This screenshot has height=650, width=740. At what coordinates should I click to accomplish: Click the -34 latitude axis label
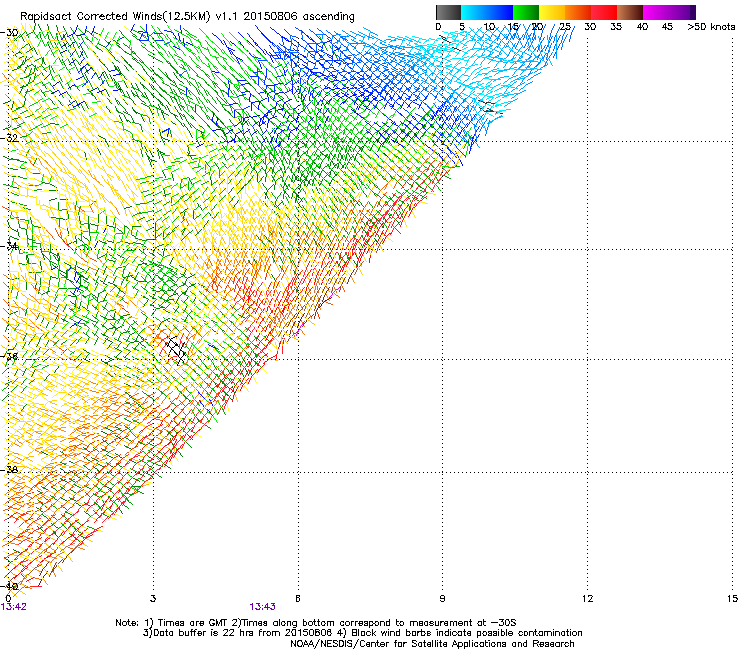pyautogui.click(x=9, y=246)
